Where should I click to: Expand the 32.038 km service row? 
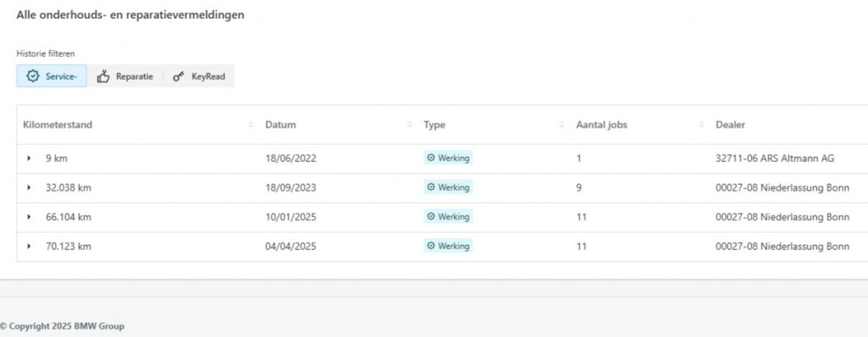pos(29,187)
